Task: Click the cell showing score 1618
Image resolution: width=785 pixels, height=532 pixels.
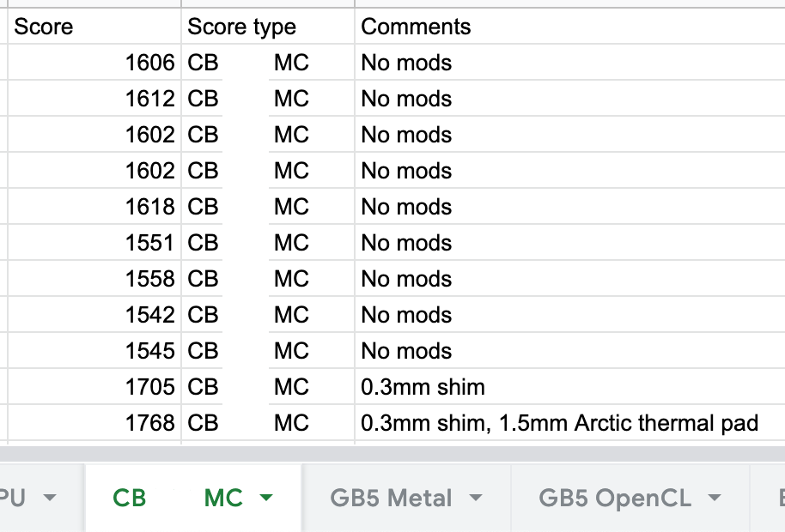Action: pyautogui.click(x=94, y=207)
